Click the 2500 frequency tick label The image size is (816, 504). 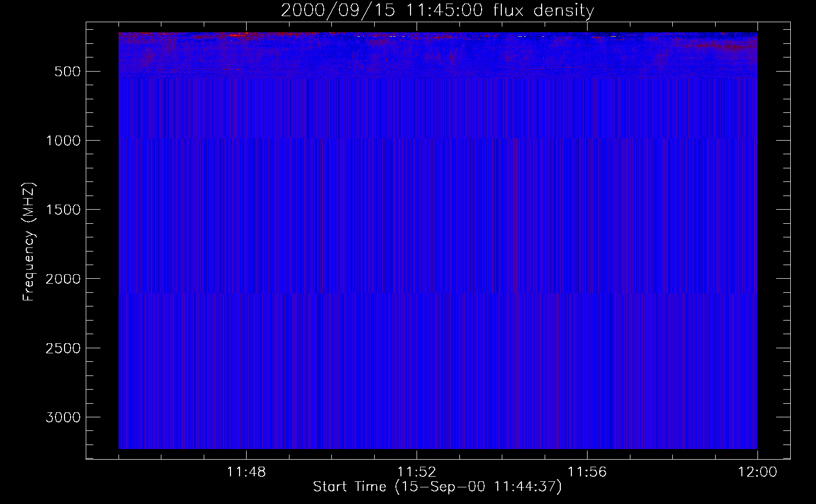[63, 348]
